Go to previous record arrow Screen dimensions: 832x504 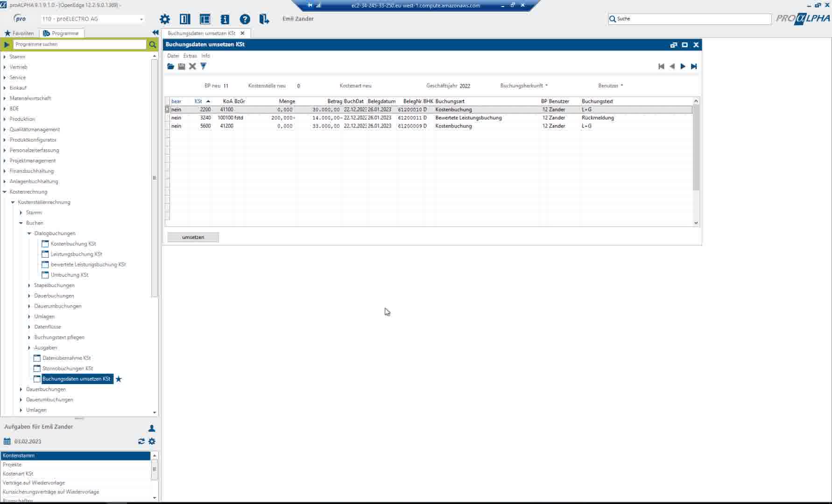pos(672,66)
